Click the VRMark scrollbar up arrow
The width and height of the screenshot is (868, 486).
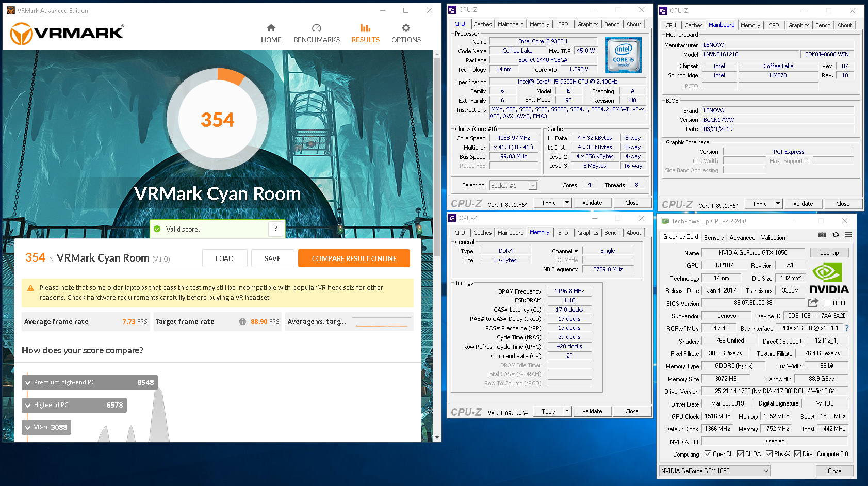coord(437,54)
